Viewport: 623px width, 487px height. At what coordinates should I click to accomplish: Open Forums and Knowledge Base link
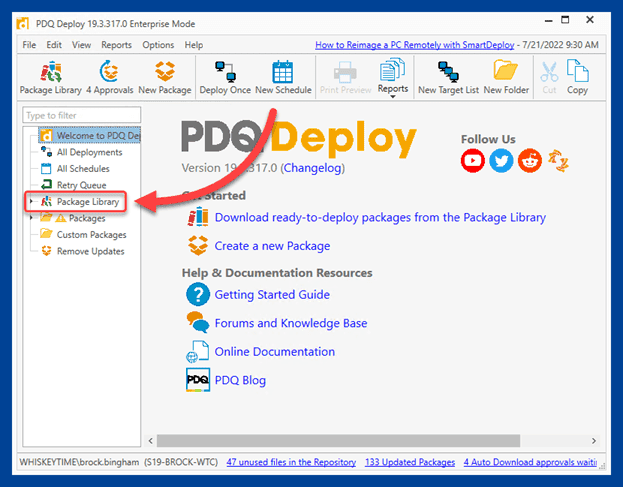point(291,323)
